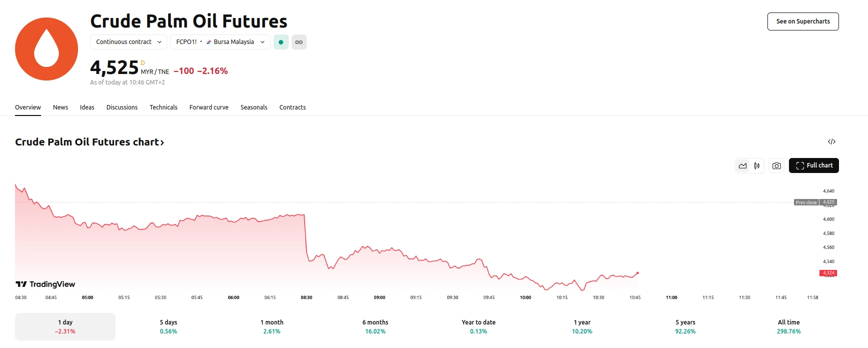Open embed code icon above chart
This screenshot has width=868, height=348.
click(831, 142)
